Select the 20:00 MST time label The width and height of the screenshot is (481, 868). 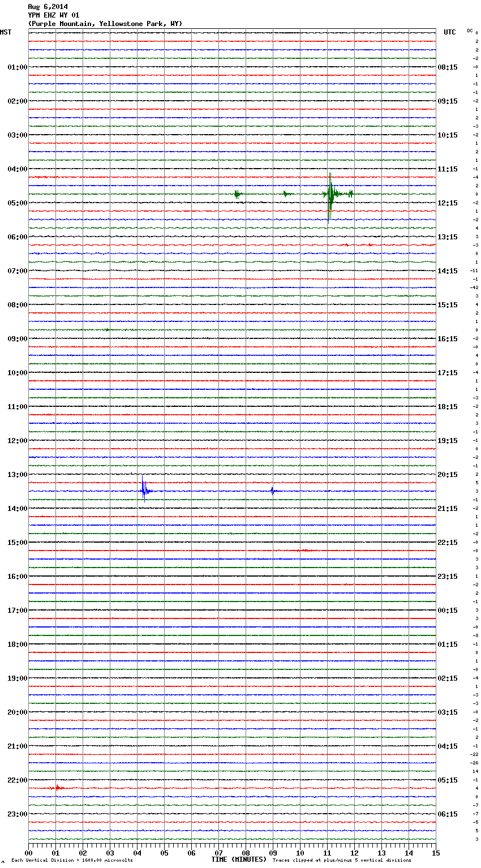18,712
